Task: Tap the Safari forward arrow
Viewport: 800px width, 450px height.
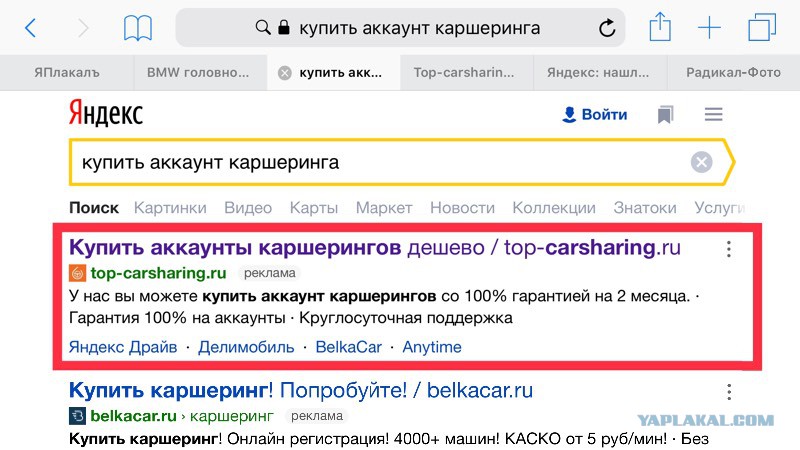Action: click(83, 28)
